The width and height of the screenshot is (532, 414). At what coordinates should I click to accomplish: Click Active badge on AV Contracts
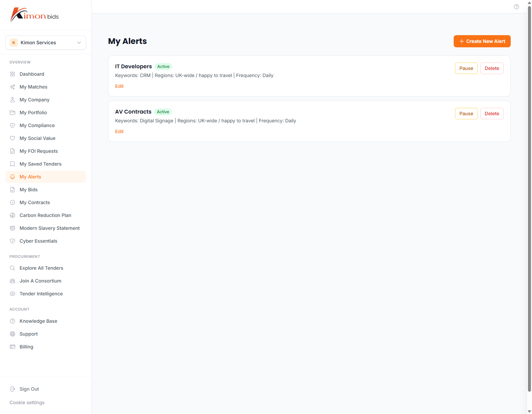pos(163,112)
